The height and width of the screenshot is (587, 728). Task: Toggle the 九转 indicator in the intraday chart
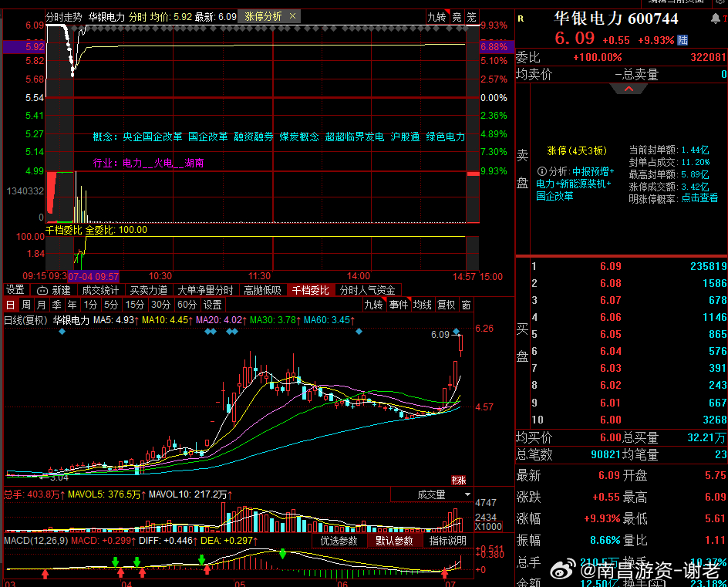pyautogui.click(x=437, y=17)
